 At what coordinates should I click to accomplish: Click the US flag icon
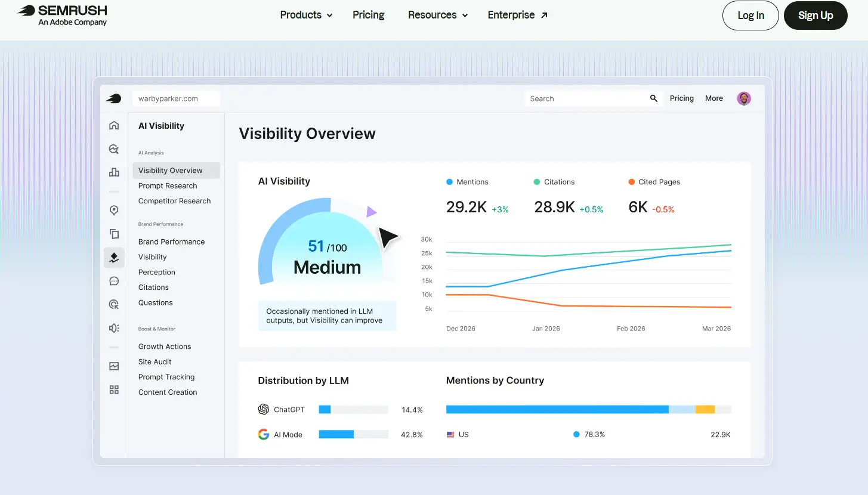tap(450, 435)
